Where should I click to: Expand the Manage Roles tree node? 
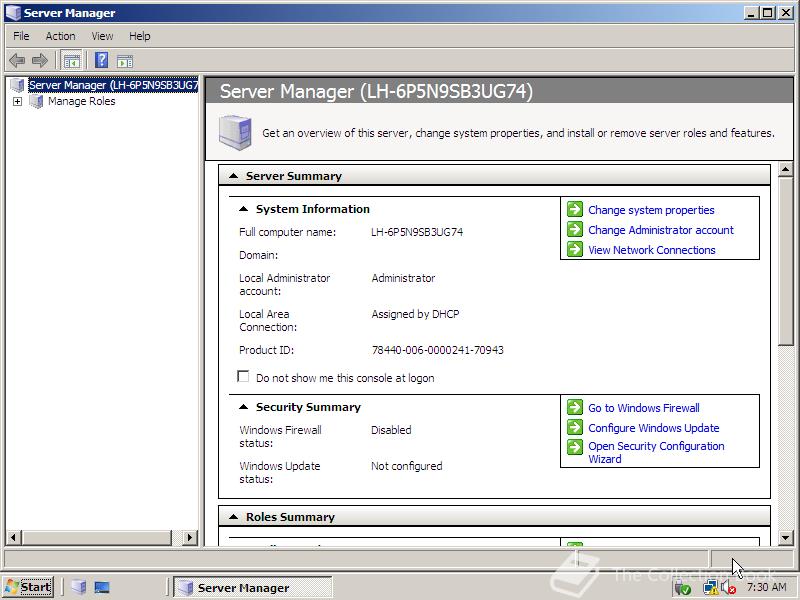(17, 101)
